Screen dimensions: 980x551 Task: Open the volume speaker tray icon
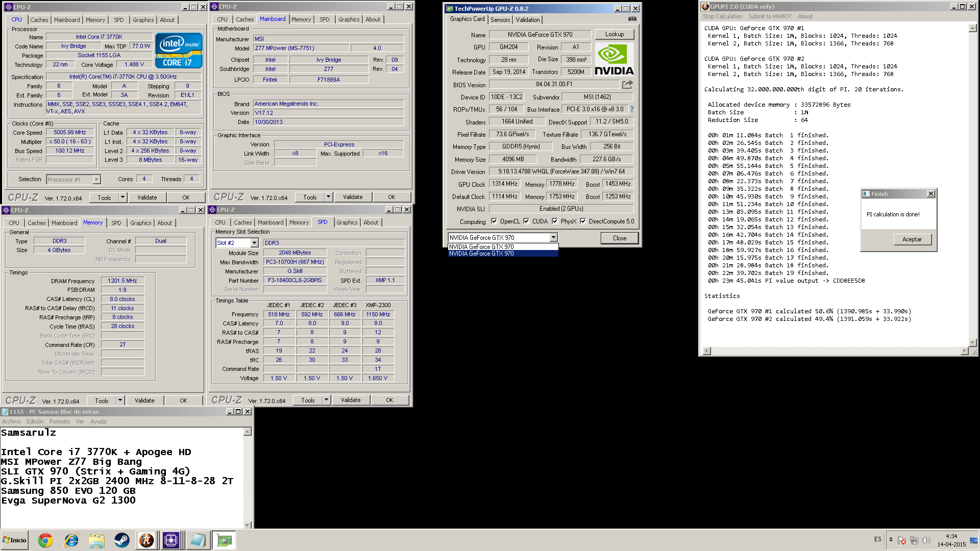(926, 540)
